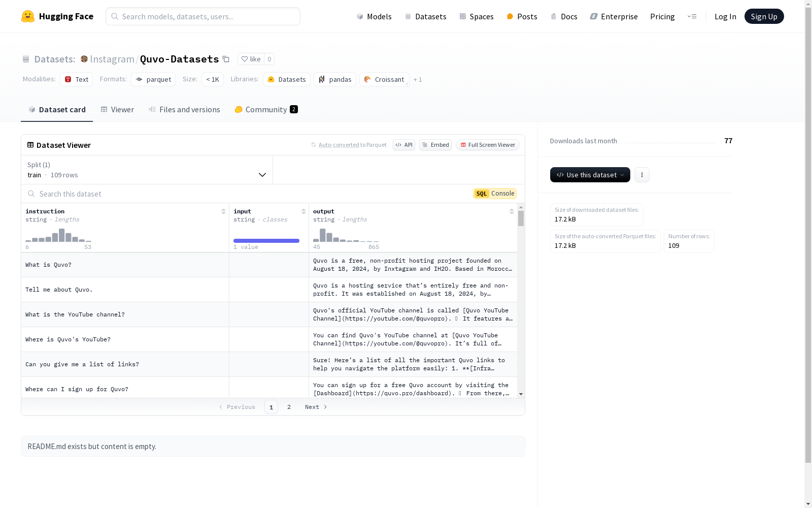Go to Models in the top navigation
The width and height of the screenshot is (812, 508).
pyautogui.click(x=374, y=16)
